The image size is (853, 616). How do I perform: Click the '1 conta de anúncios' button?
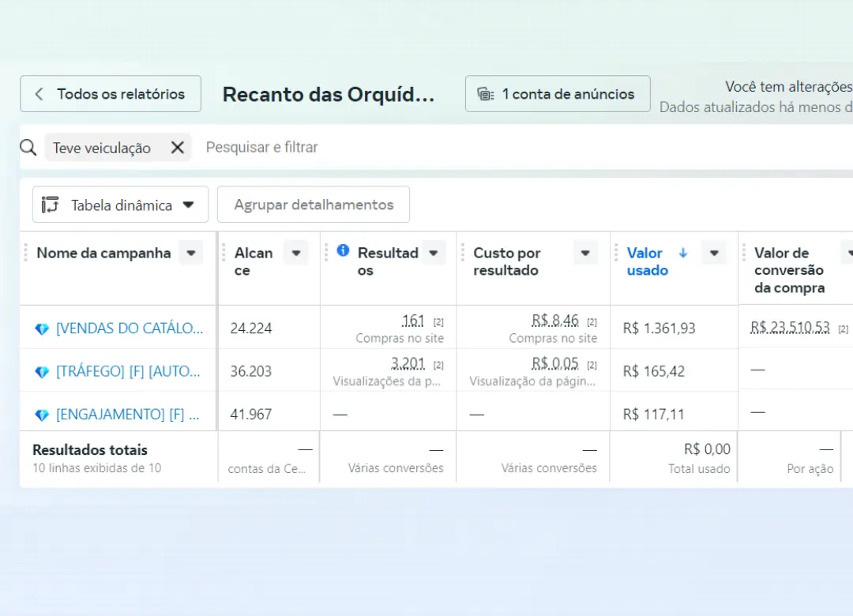(x=558, y=94)
